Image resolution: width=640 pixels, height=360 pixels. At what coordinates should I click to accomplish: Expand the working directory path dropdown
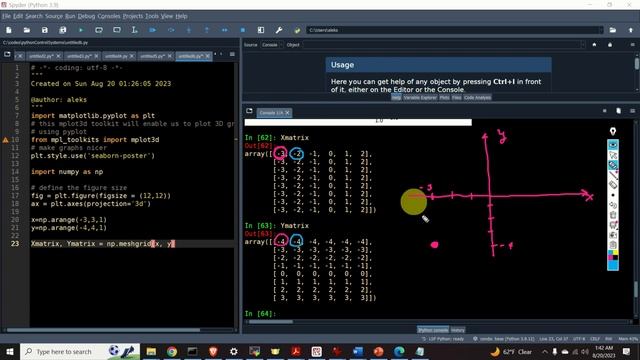pos(601,30)
